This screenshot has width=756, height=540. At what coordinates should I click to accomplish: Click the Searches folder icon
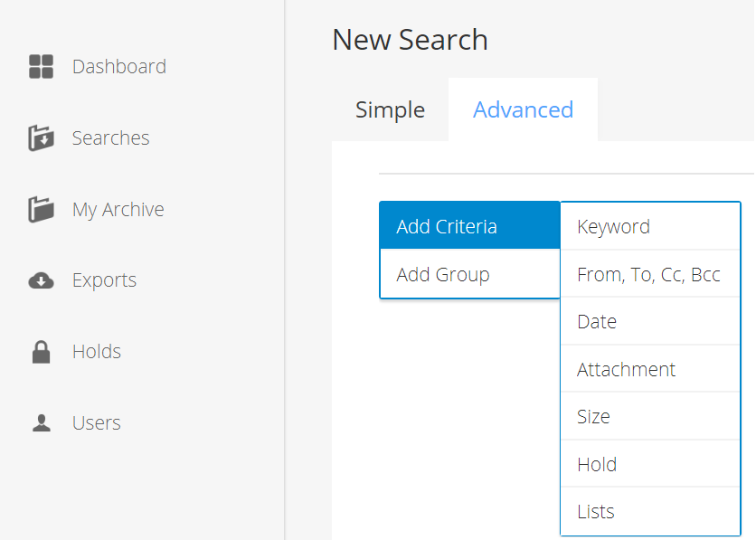pyautogui.click(x=41, y=137)
